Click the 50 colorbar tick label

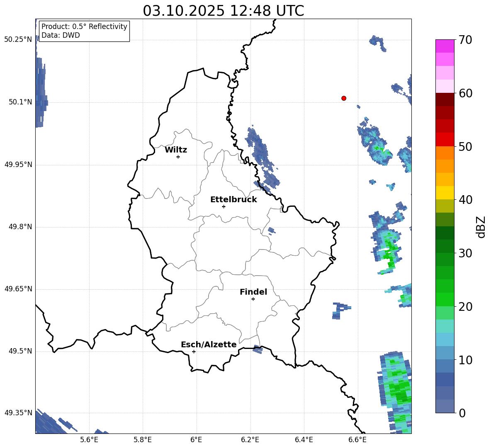pyautogui.click(x=465, y=146)
